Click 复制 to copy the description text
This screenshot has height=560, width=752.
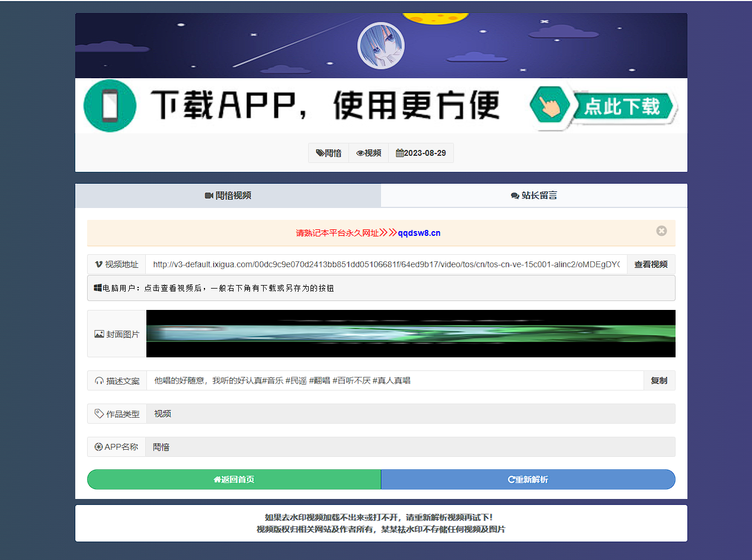tap(659, 380)
